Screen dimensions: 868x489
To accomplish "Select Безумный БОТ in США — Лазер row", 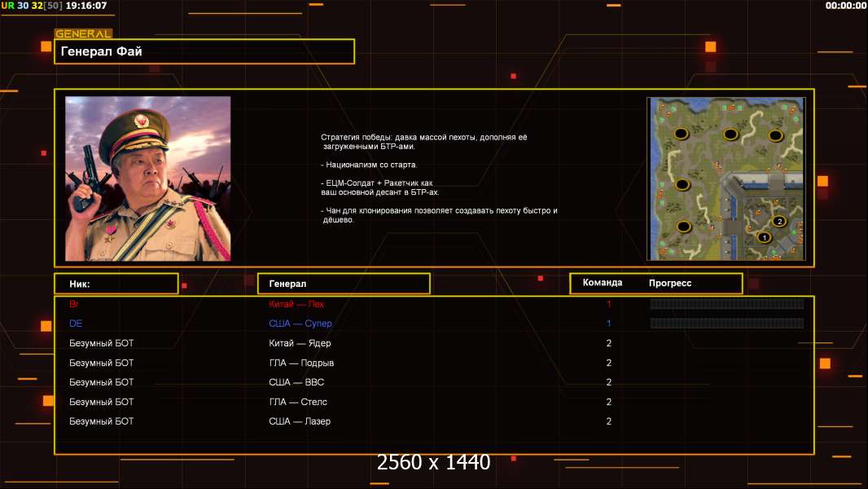I will (101, 421).
